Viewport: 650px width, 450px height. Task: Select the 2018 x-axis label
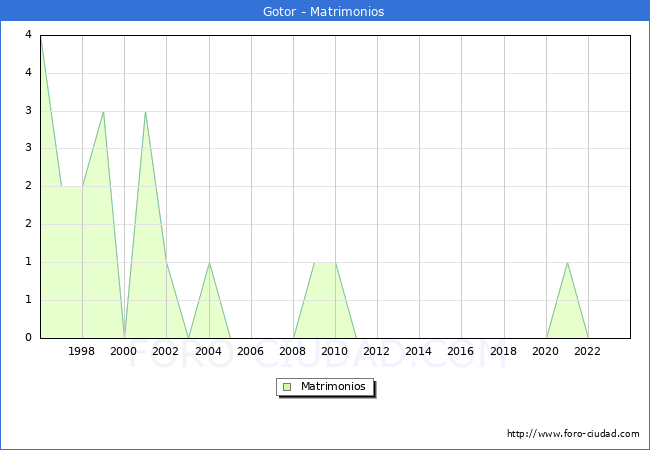pos(503,351)
